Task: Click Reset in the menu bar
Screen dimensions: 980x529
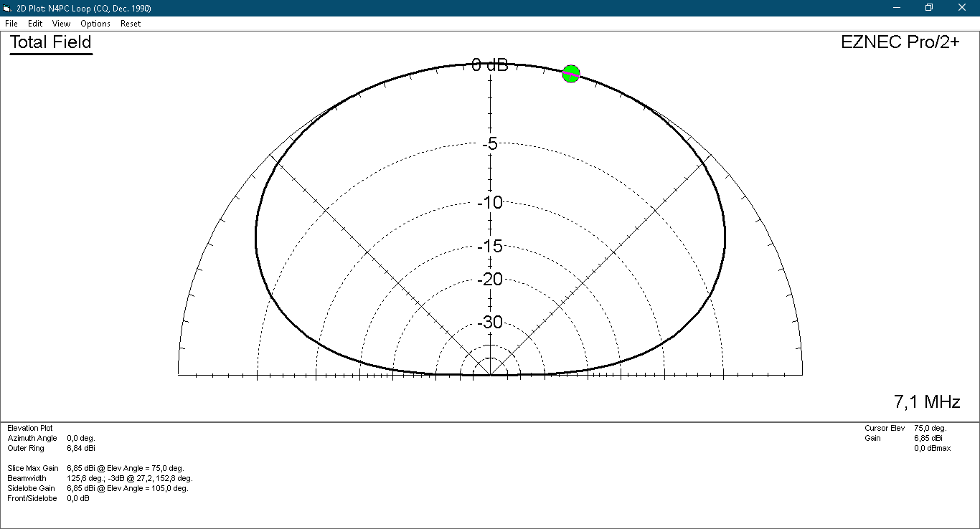Action: click(131, 24)
